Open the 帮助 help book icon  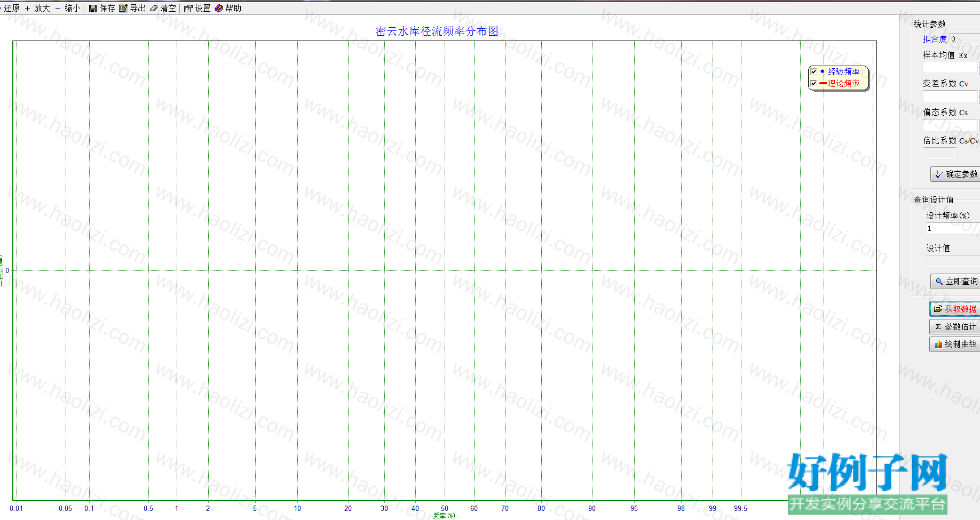[219, 8]
